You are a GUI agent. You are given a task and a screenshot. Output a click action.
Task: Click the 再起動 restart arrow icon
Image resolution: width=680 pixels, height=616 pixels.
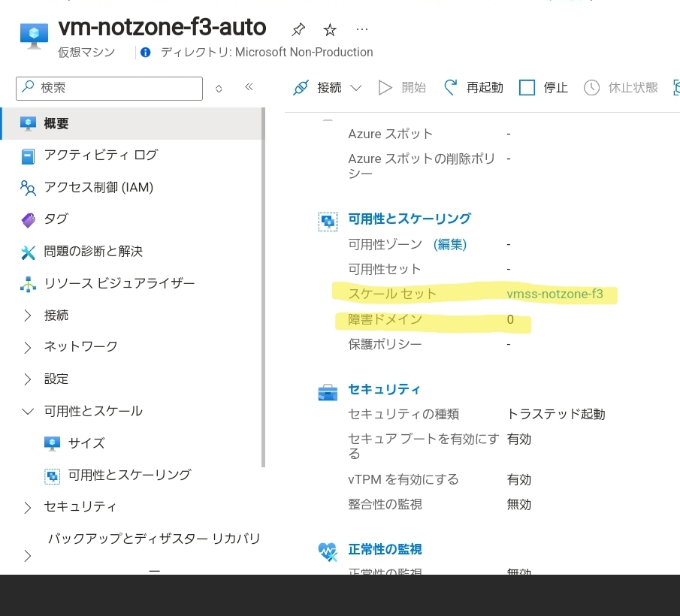pos(451,87)
